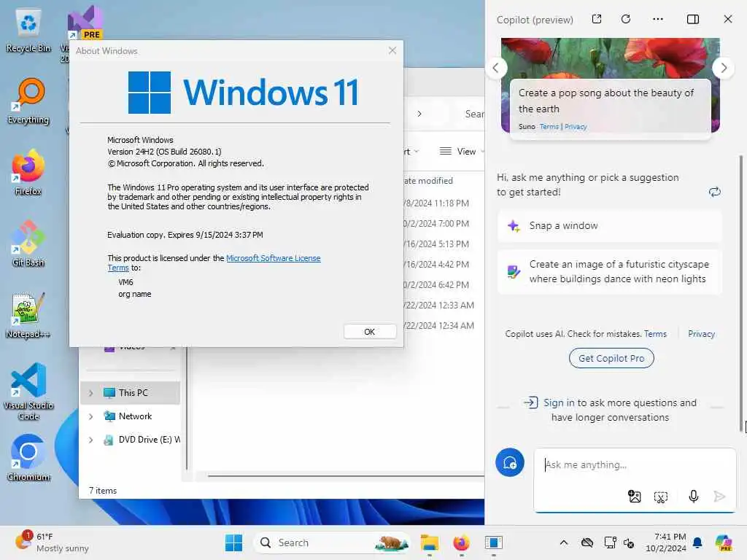
Task: Open Visual Studio Preview desktop shortcut
Action: coord(85,23)
